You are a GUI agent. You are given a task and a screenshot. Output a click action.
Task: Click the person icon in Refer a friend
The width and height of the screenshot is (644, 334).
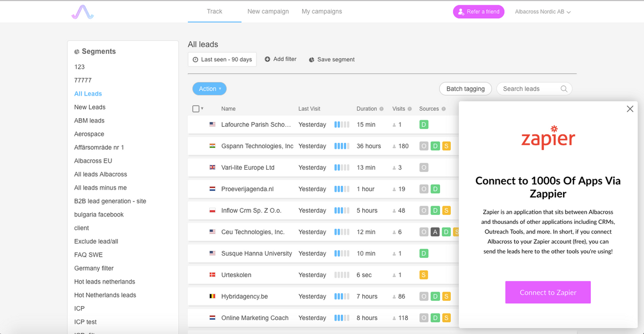coord(461,12)
